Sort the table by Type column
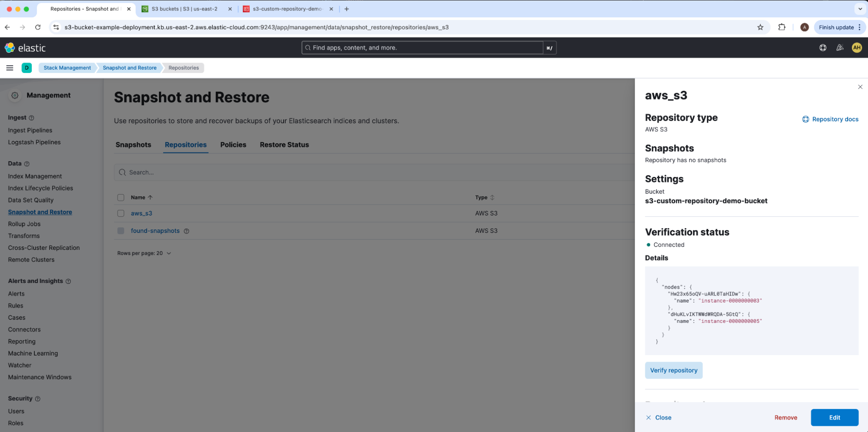868x432 pixels. 484,198
